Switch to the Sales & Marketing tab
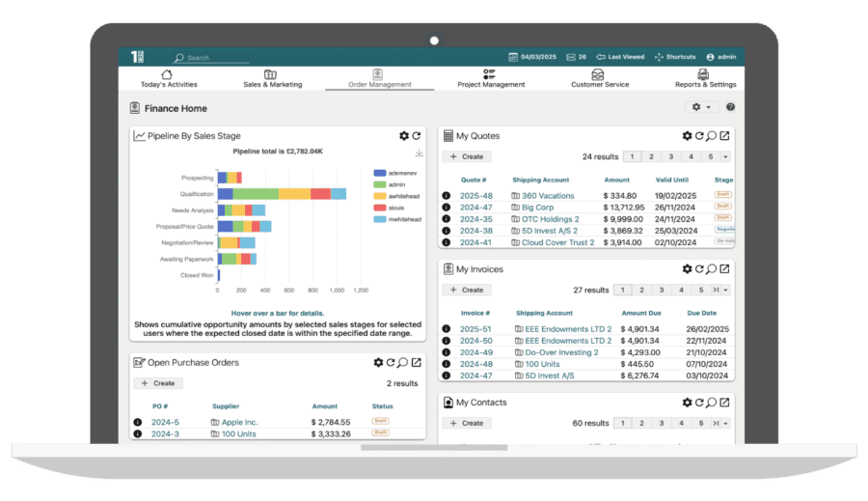The height and width of the screenshot is (501, 868). point(272,78)
